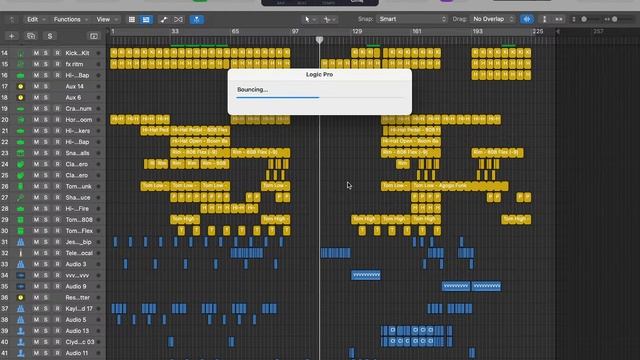Click the tracks area view toggle button
The image size is (640, 360).
(x=146, y=20)
